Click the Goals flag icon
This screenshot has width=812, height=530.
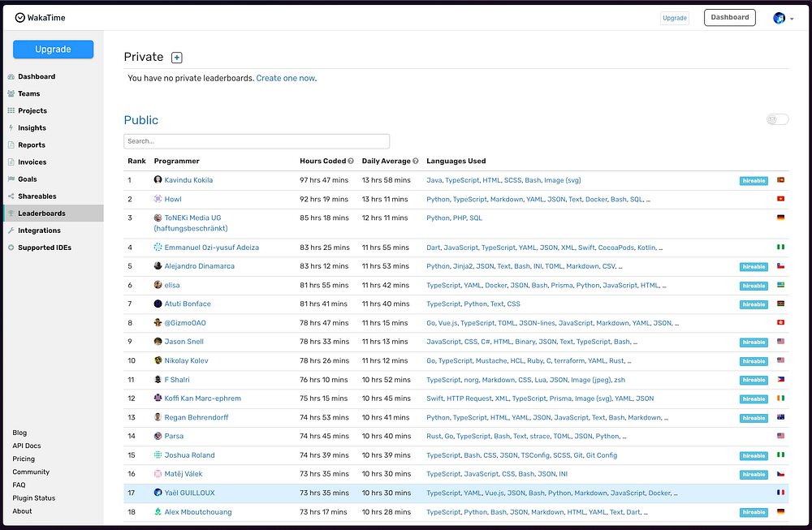point(11,179)
